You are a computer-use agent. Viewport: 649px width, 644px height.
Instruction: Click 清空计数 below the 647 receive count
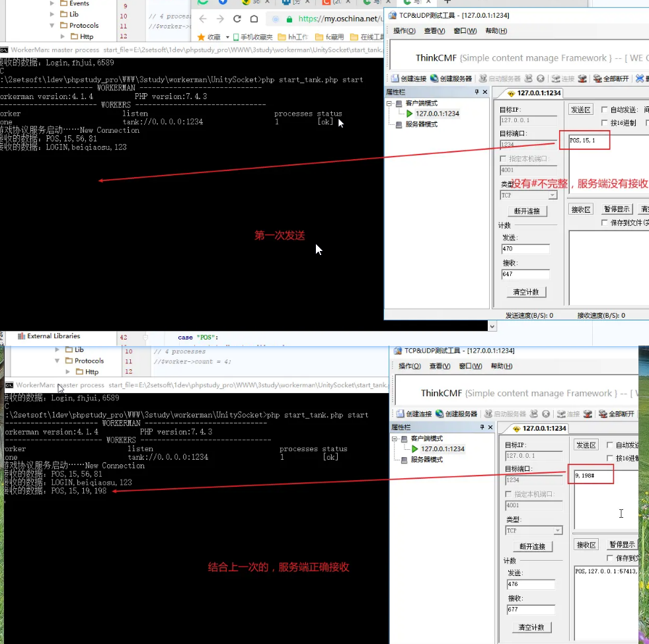tap(526, 292)
